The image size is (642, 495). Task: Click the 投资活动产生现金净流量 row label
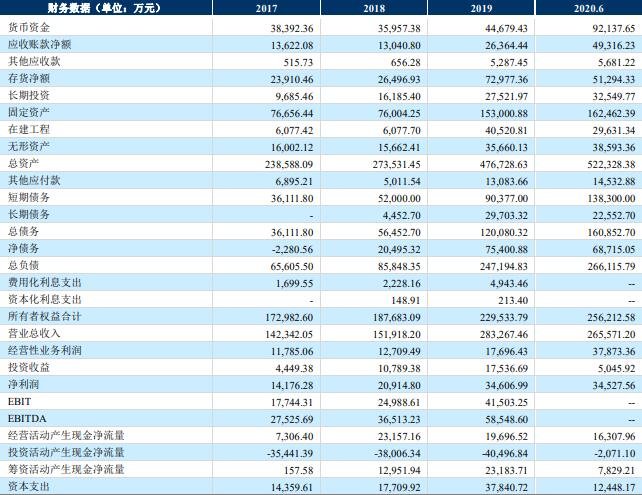click(x=66, y=452)
